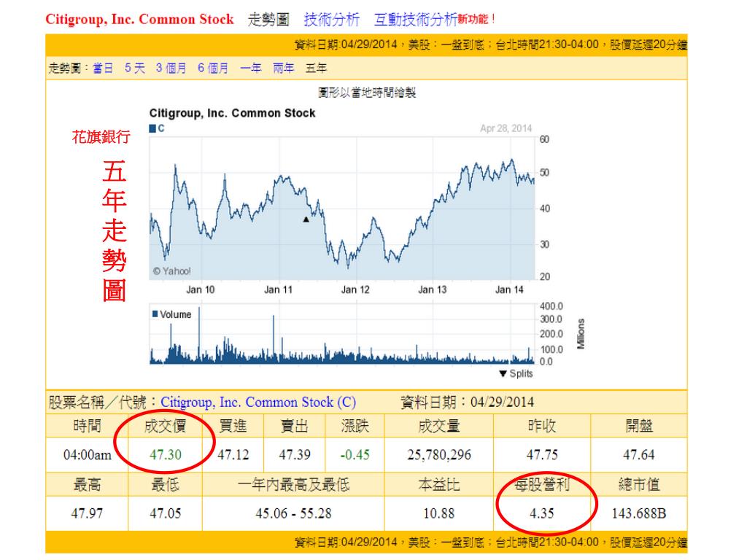Click the © Yahoo! chart credit
This screenshot has height=560, width=747.
click(171, 271)
